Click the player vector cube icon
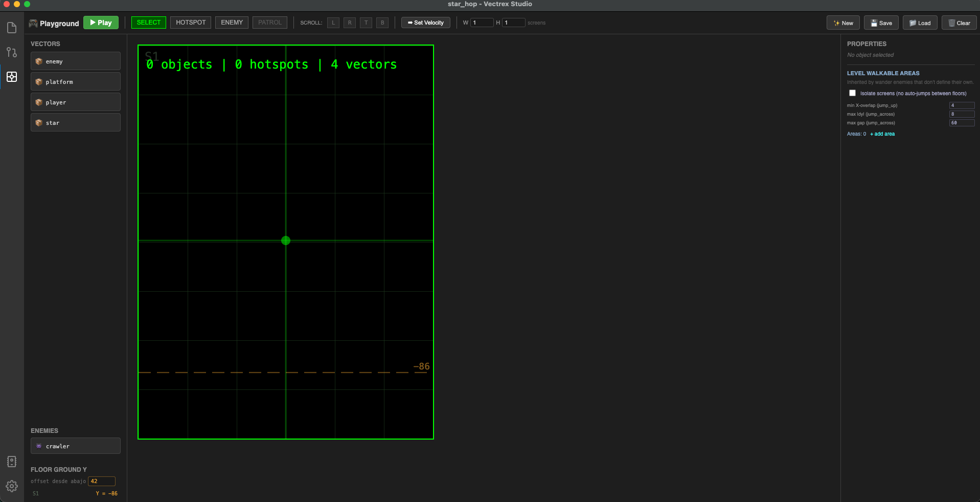980x502 pixels. (39, 102)
